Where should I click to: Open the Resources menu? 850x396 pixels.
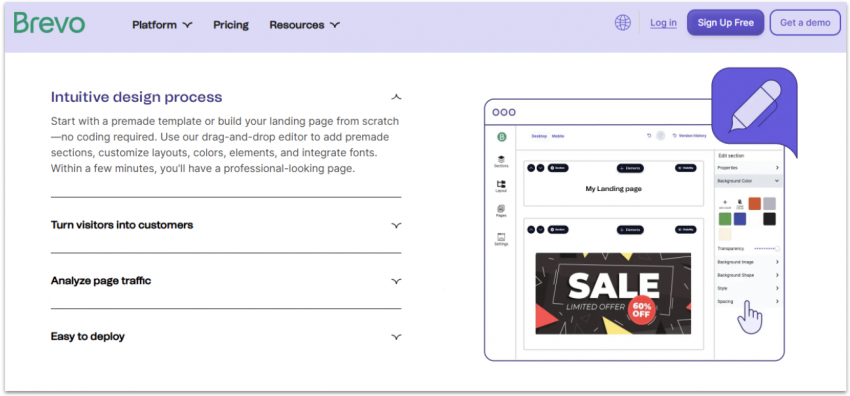click(x=305, y=25)
